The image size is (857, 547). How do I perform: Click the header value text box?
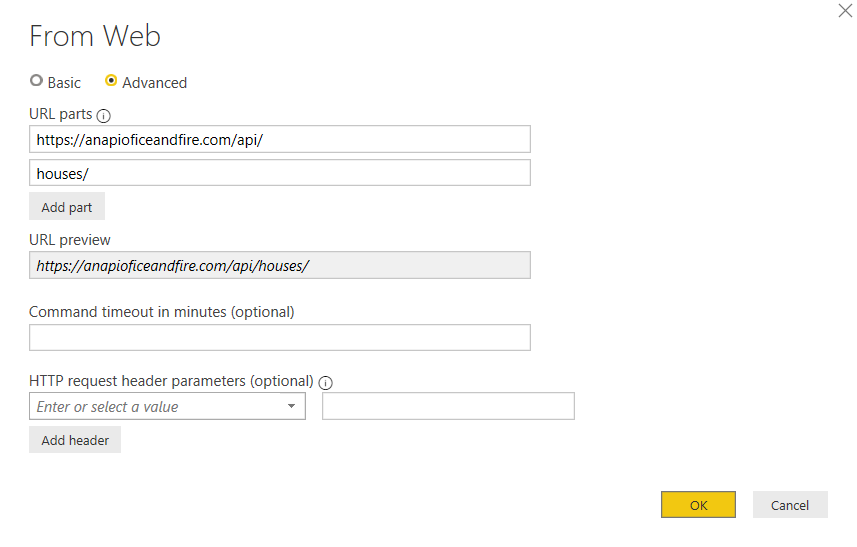click(448, 406)
